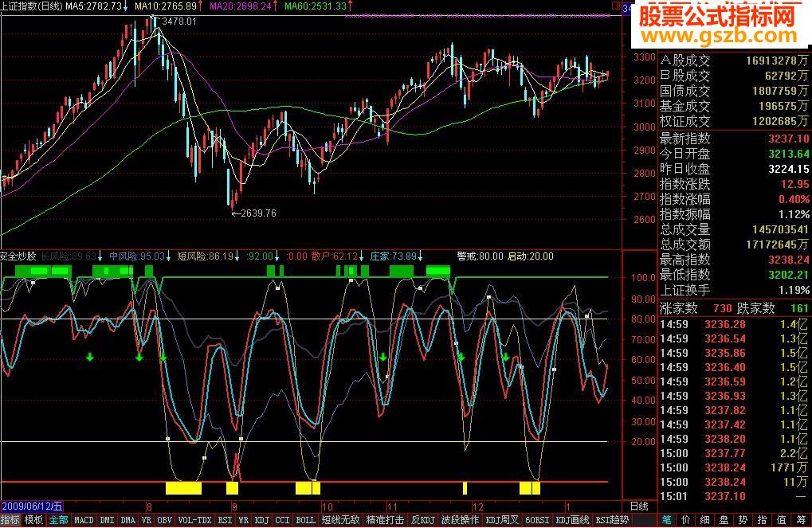Viewport: 812px width, 528px height.
Task: Click the 3478.01 high price label
Action: click(x=179, y=22)
